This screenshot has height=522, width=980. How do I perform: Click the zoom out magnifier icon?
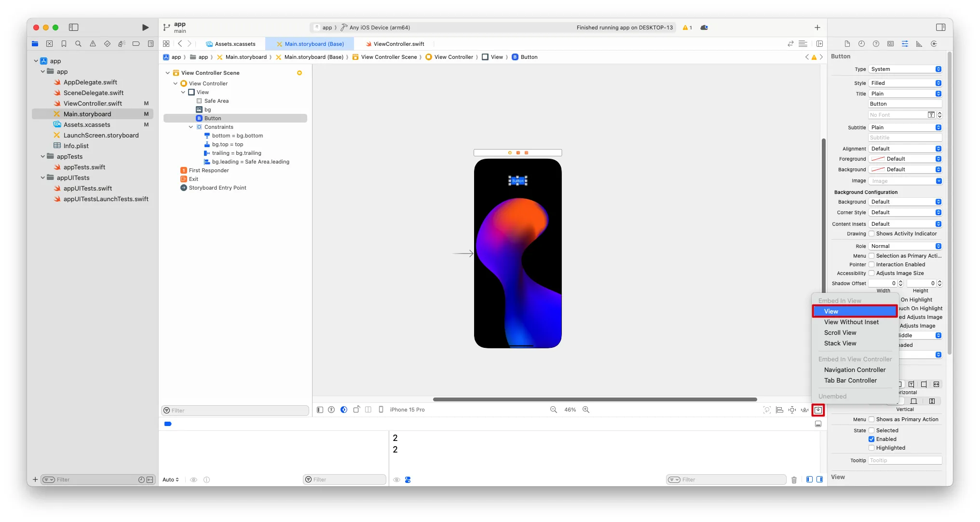553,410
